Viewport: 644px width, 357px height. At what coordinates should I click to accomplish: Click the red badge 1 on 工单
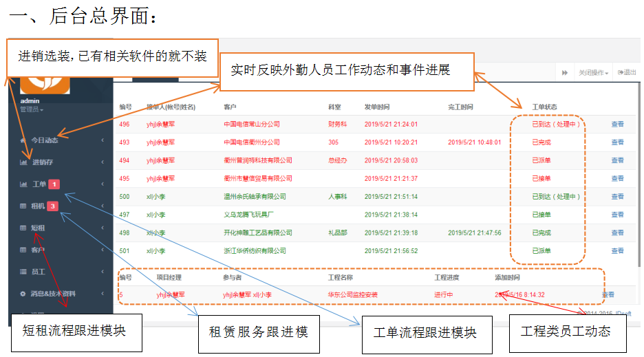point(54,184)
